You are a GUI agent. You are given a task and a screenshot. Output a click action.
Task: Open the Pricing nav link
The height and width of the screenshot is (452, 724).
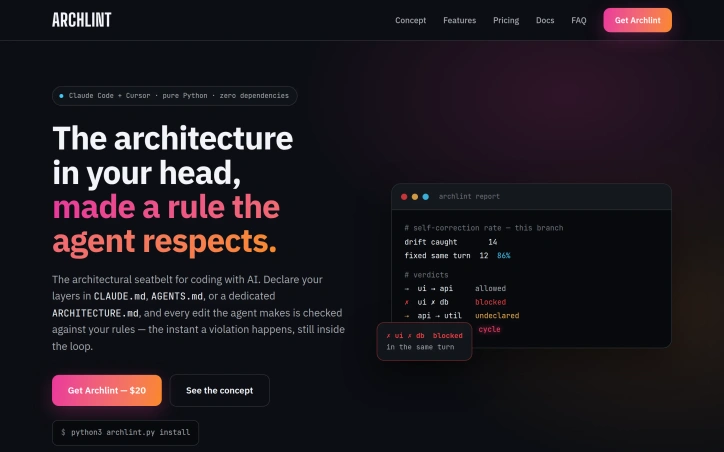(x=506, y=20)
